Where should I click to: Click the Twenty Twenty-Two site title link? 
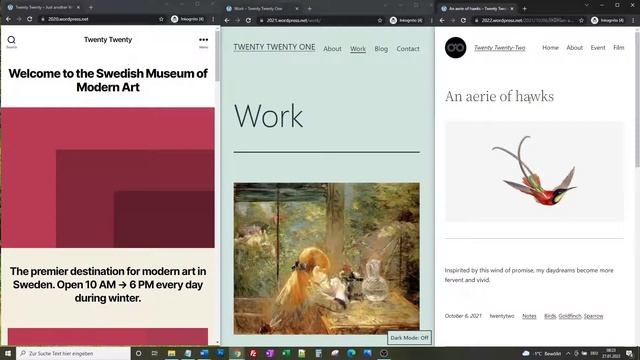[500, 48]
